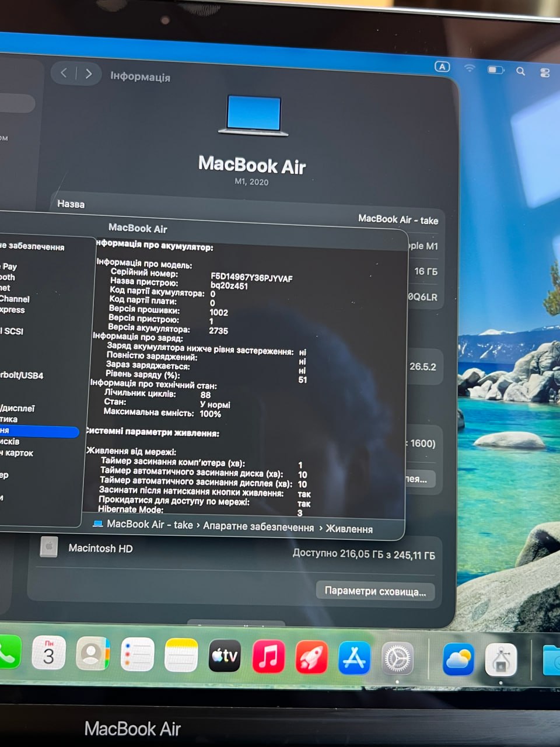The image size is (560, 747).
Task: Select serial number F5D14967Y36PJYVAF
Action: coord(251,278)
